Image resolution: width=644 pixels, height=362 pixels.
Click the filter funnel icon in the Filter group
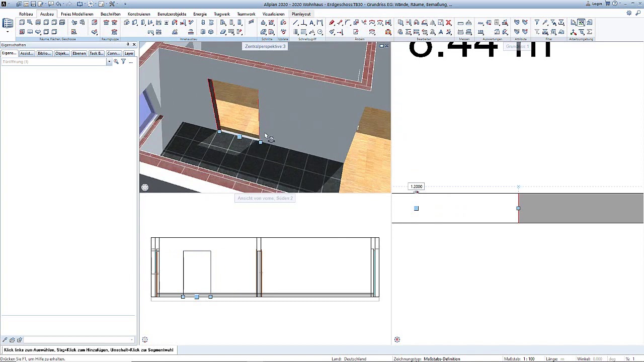[537, 23]
